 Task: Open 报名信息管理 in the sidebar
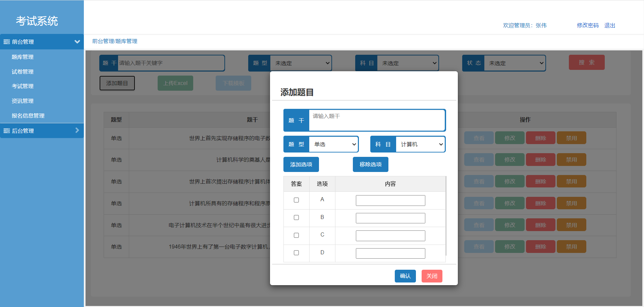tap(28, 116)
